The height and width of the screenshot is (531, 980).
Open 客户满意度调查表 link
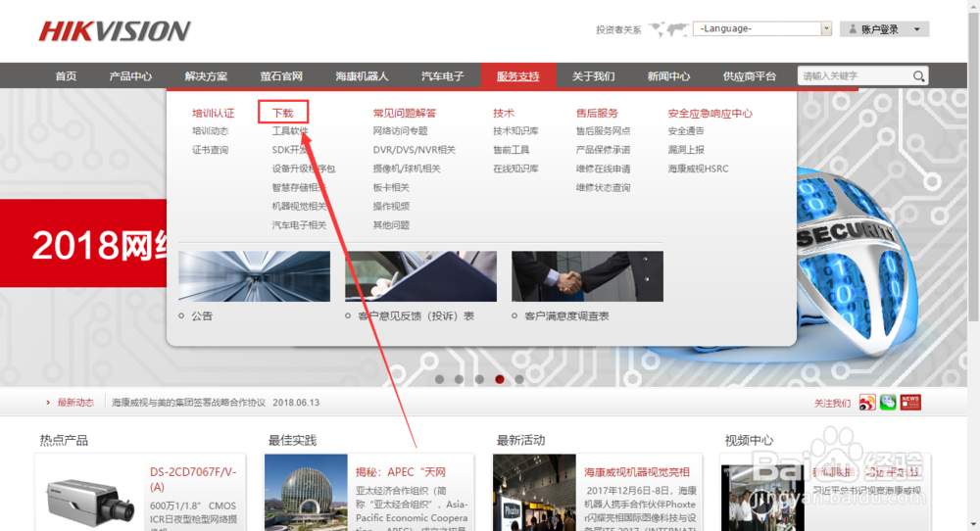click(566, 316)
